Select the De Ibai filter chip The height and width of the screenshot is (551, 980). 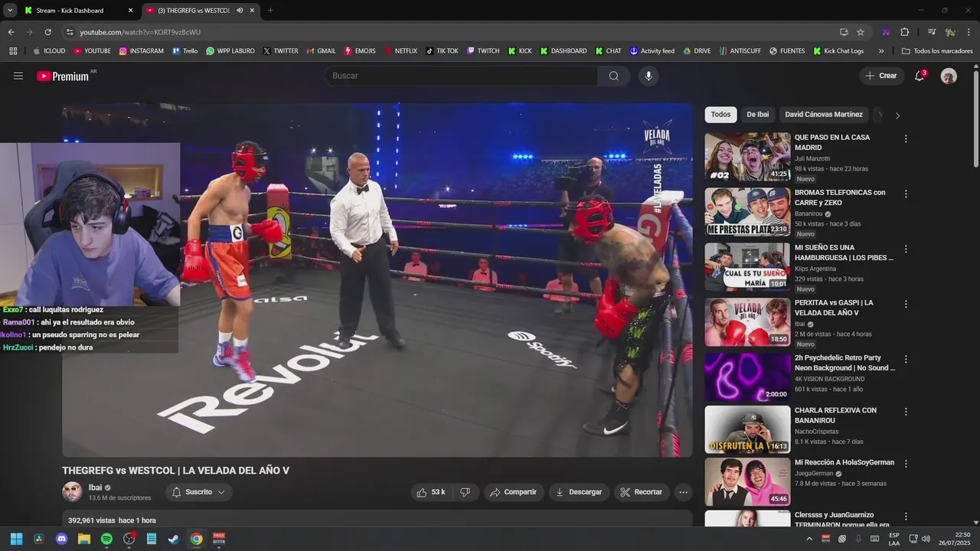(x=758, y=115)
